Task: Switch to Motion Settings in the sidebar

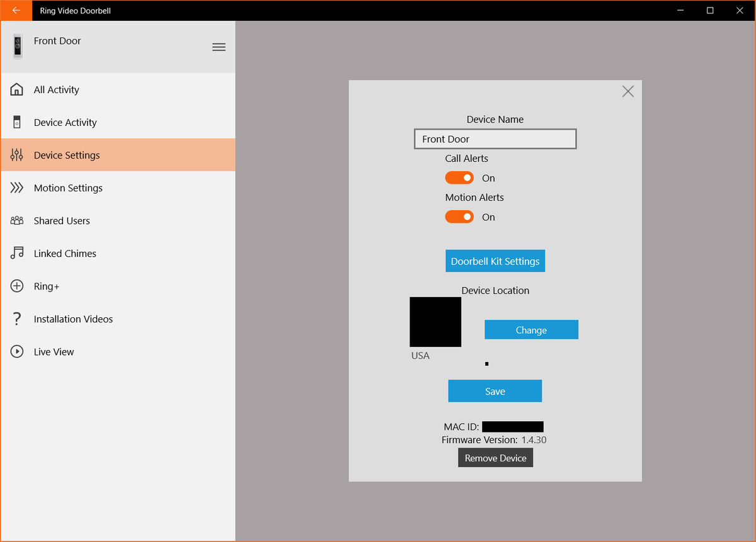Action: point(68,188)
